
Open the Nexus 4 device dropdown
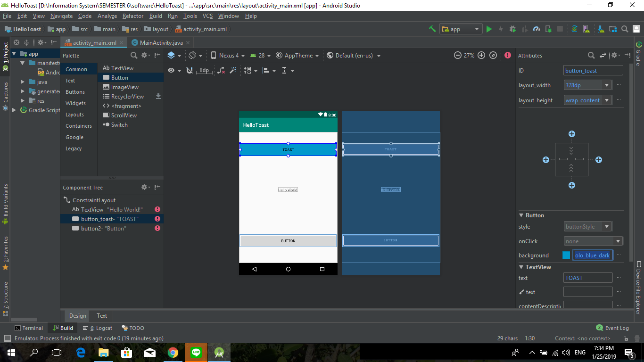[230, 55]
